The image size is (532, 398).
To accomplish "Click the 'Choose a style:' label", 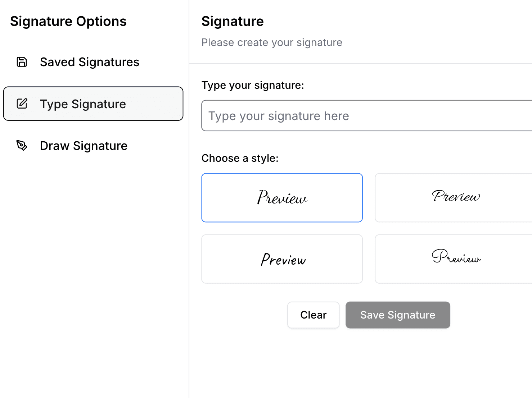I will [240, 158].
